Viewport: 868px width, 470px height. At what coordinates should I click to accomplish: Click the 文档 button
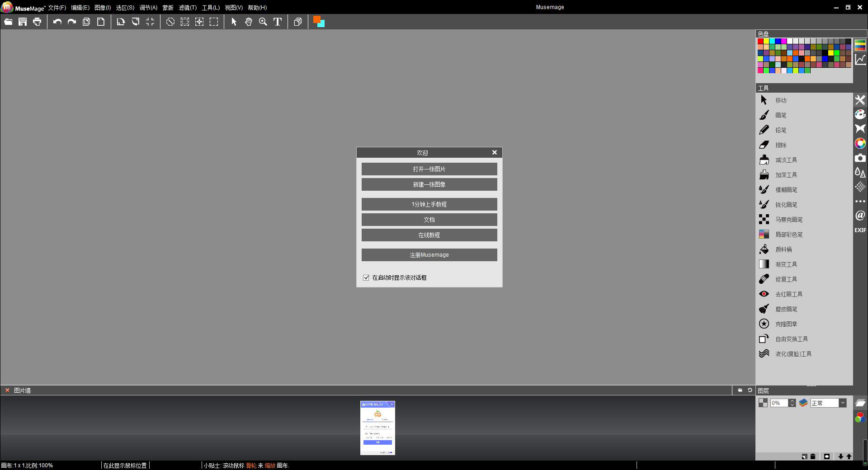click(429, 220)
